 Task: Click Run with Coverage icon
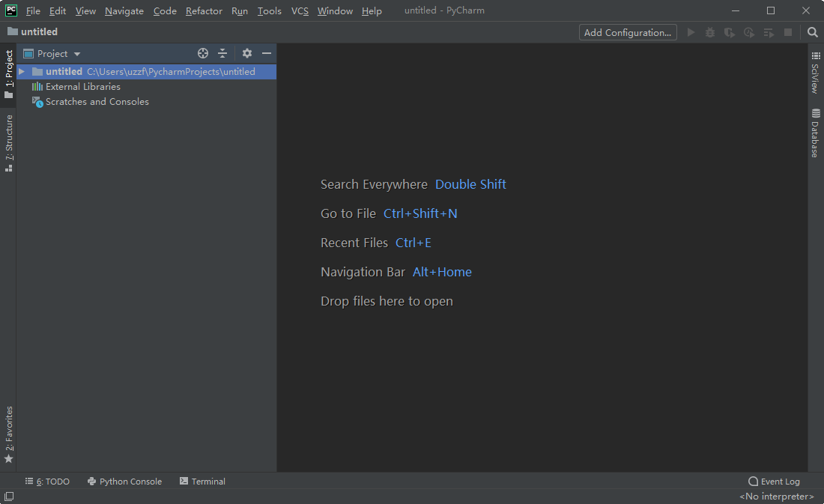pyautogui.click(x=730, y=33)
